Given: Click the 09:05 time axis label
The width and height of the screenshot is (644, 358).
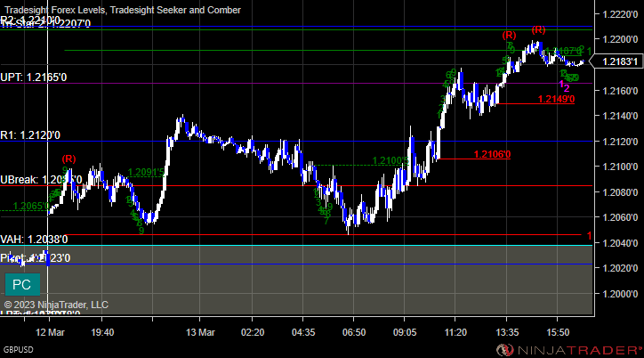Looking at the screenshot, I should pyautogui.click(x=405, y=332).
